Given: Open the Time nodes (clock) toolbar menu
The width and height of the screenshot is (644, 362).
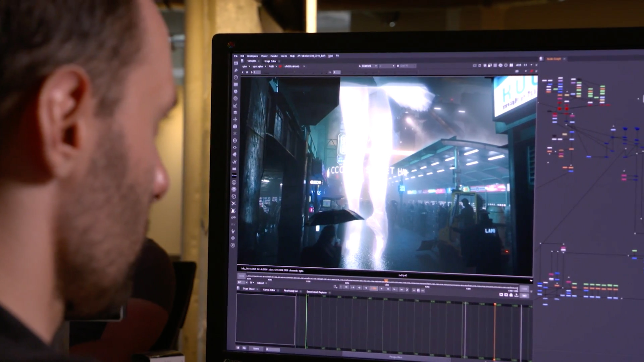Looking at the screenshot, I should click(236, 77).
